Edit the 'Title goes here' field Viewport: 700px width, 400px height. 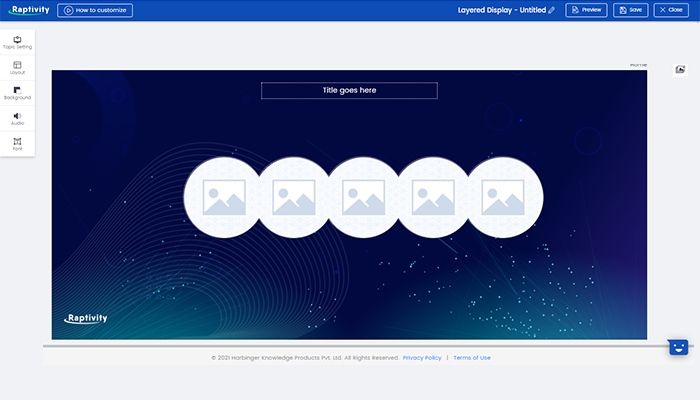click(x=349, y=91)
